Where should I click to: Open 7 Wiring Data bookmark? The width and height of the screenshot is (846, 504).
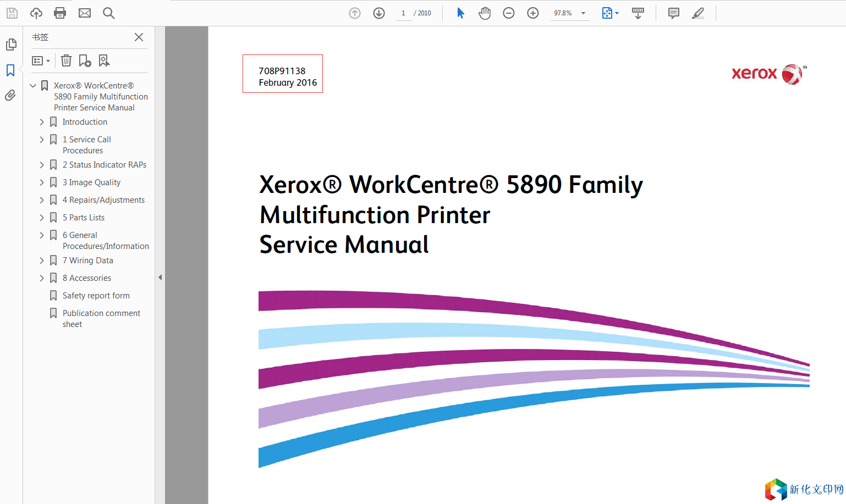[87, 261]
